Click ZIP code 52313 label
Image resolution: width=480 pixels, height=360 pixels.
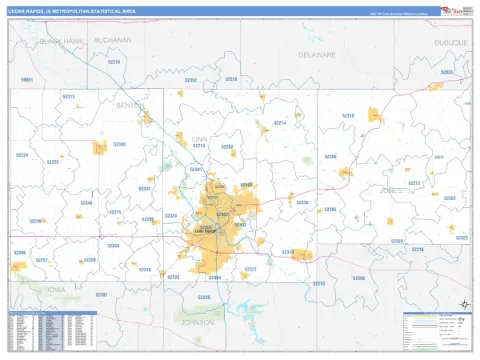pos(69,97)
